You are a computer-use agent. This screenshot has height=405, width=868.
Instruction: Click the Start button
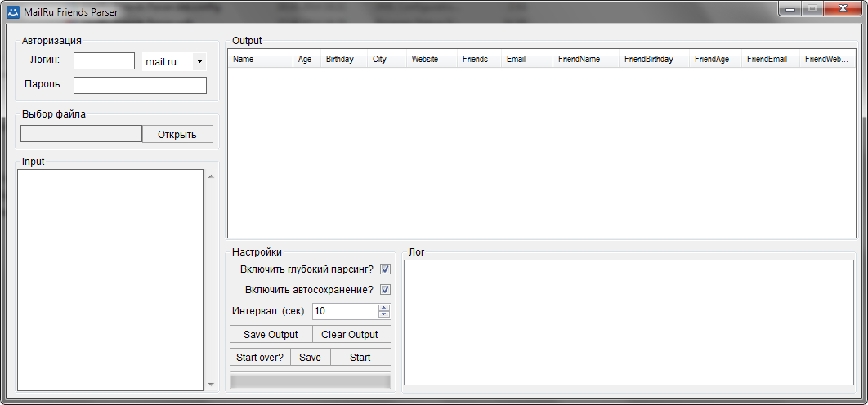(x=360, y=357)
